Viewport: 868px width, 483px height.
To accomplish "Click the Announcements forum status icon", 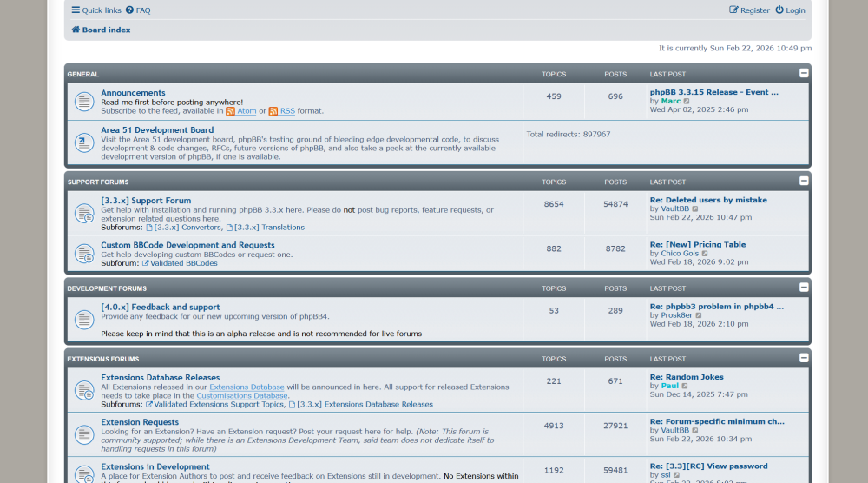I will point(84,102).
